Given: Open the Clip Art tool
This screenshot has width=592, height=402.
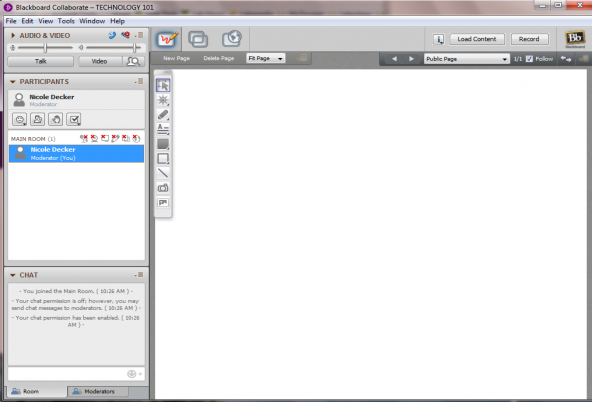Looking at the screenshot, I should tap(163, 202).
